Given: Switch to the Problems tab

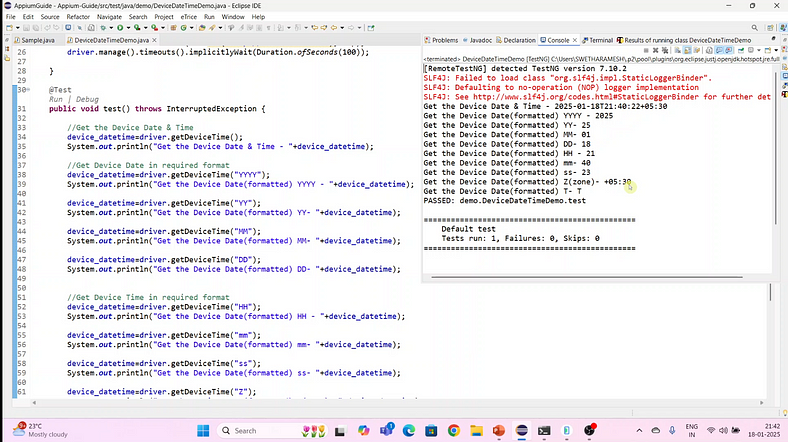Looking at the screenshot, I should [x=441, y=40].
